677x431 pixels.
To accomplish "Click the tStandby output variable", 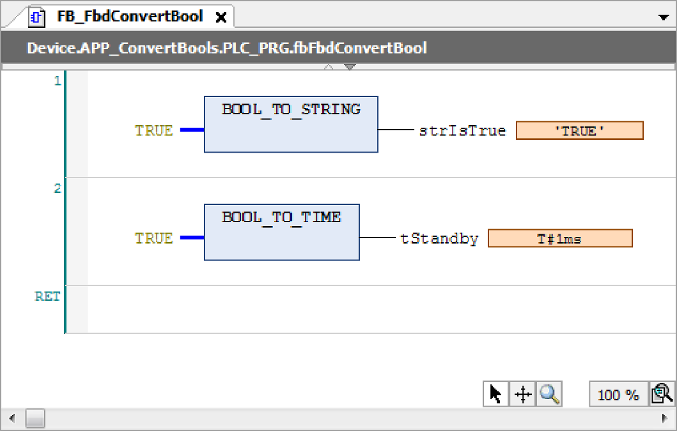I will pyautogui.click(x=439, y=239).
